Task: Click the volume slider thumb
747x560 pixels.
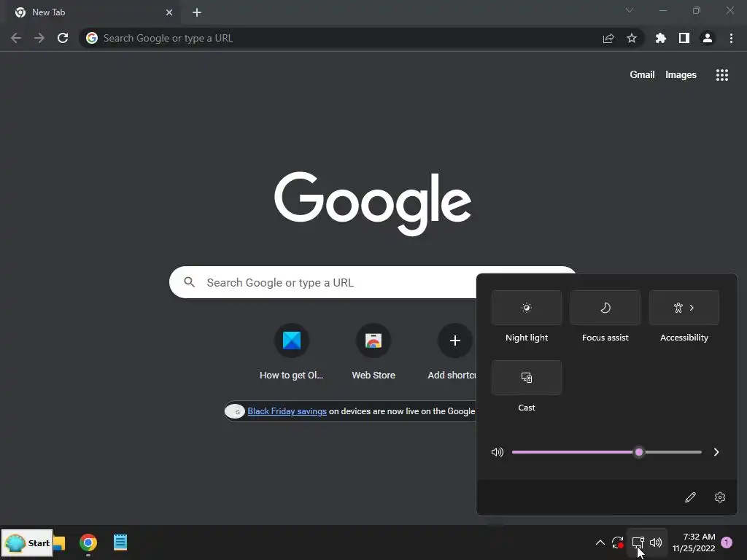Action: click(x=639, y=452)
